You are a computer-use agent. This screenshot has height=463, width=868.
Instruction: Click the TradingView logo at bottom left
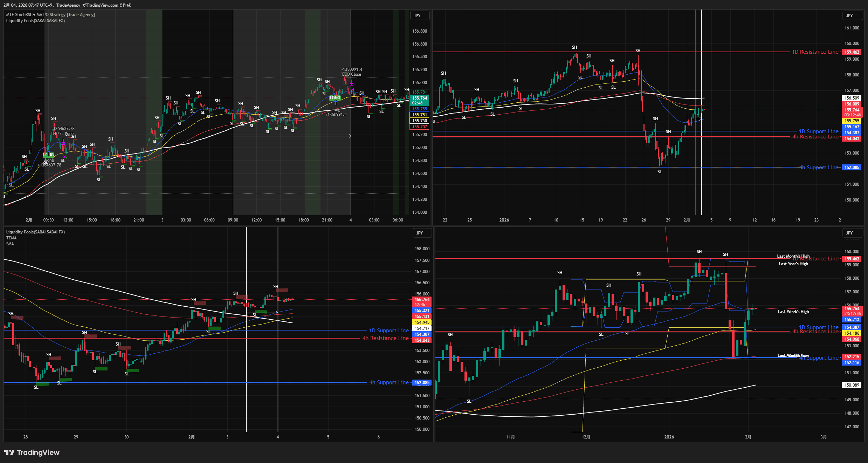32,452
